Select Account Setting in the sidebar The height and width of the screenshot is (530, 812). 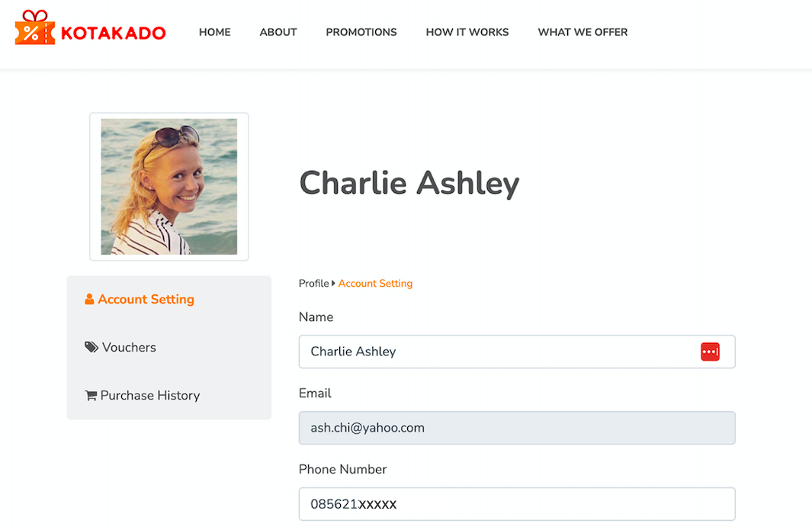[x=146, y=300]
